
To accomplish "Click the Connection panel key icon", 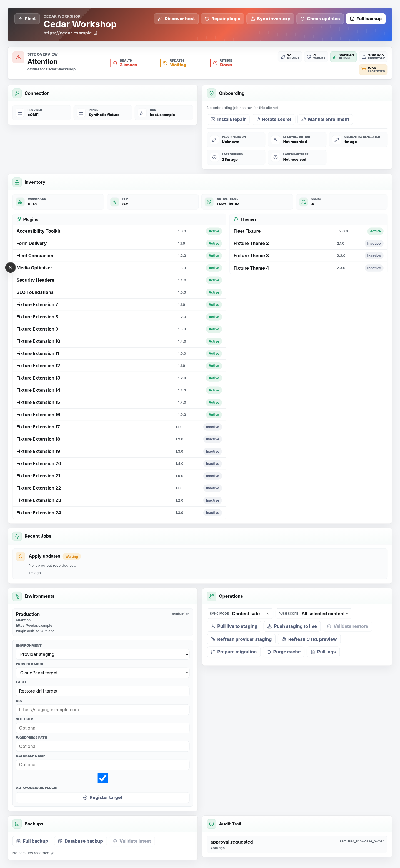I will tap(17, 93).
